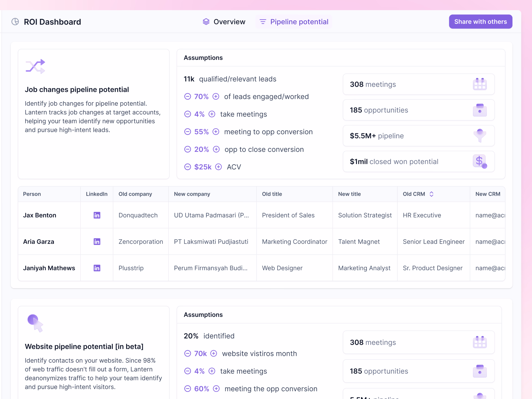The width and height of the screenshot is (532, 399).
Task: Decrease the 55% meeting to opp conversion
Action: 188,132
